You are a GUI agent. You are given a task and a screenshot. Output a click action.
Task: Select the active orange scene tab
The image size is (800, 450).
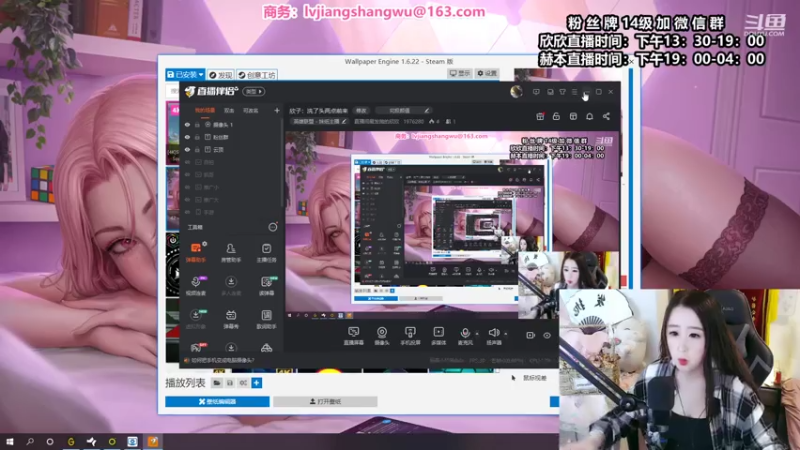coord(205,110)
